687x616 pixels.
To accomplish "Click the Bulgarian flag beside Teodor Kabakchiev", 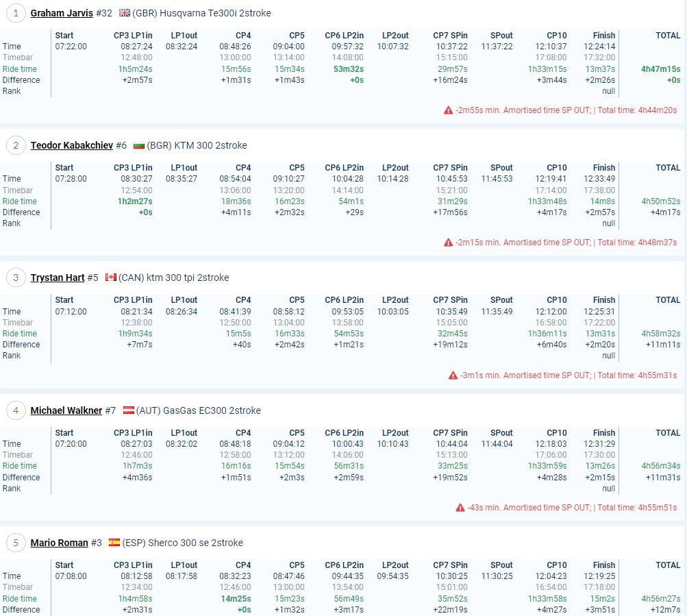I will (x=139, y=145).
